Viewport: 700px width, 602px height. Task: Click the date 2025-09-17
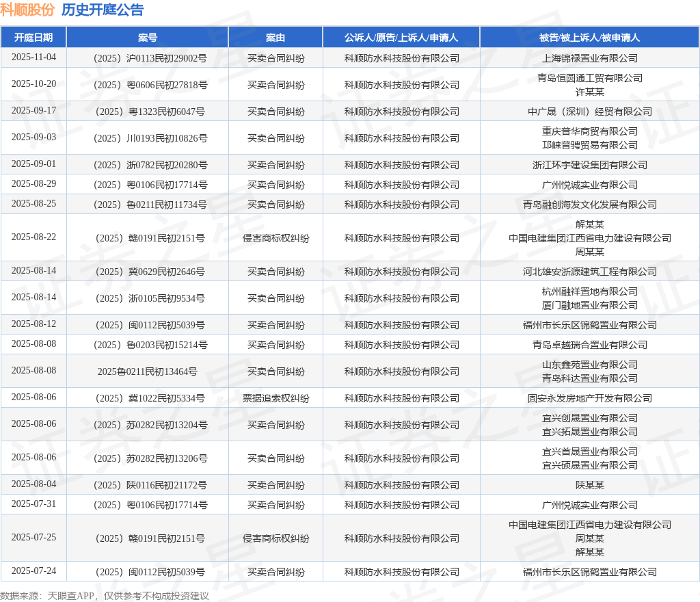click(33, 110)
